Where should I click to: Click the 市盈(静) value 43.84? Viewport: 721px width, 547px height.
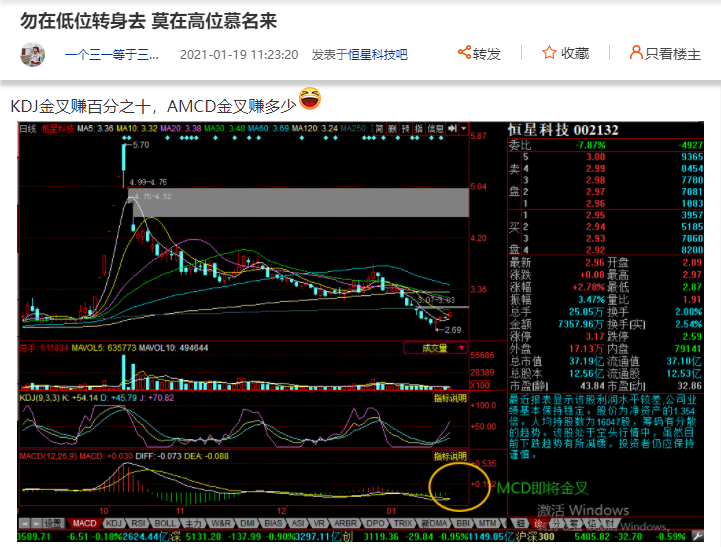tap(592, 386)
